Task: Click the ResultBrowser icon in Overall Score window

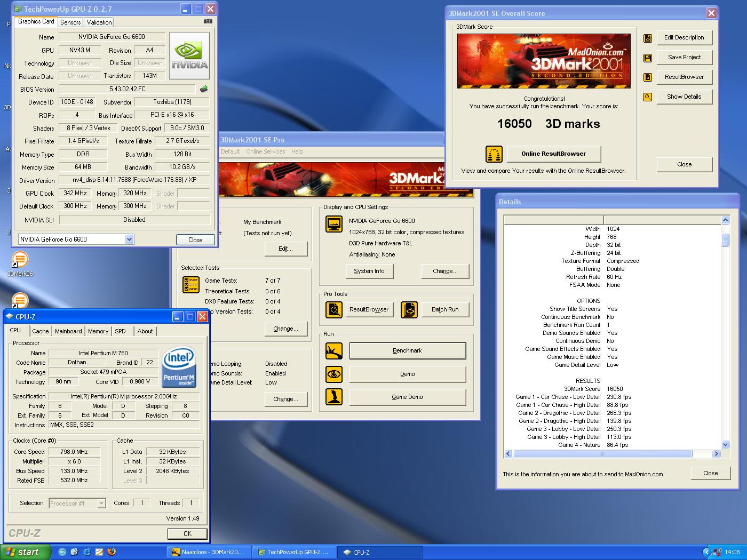Action: (x=648, y=77)
